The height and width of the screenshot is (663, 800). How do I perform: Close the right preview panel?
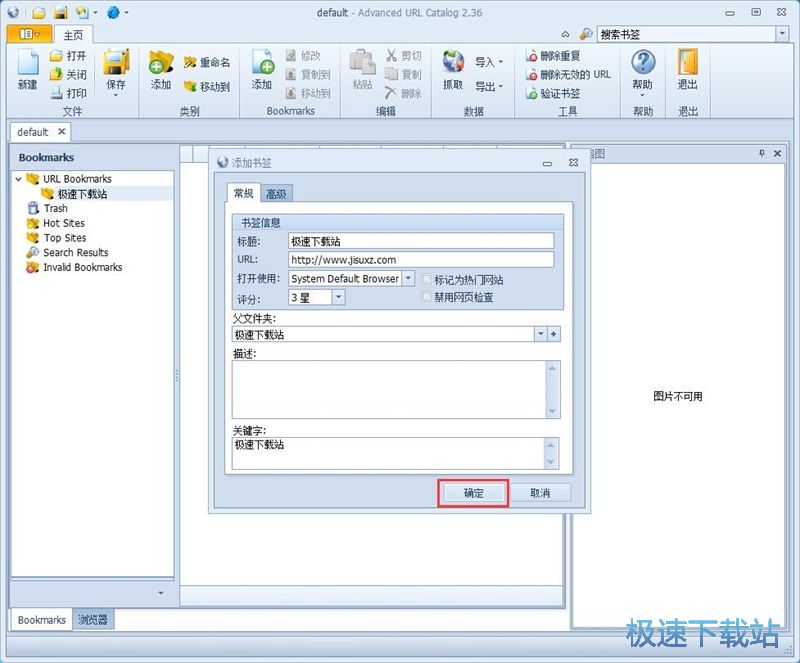click(777, 153)
